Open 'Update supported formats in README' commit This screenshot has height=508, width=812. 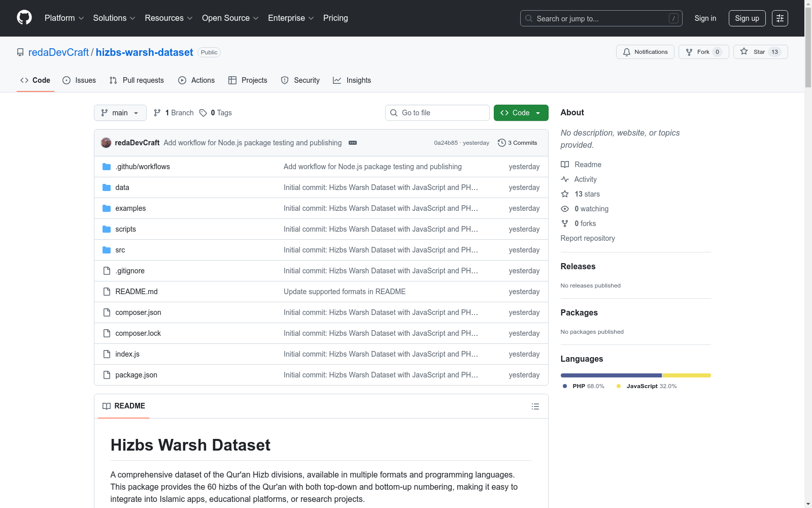click(x=345, y=292)
